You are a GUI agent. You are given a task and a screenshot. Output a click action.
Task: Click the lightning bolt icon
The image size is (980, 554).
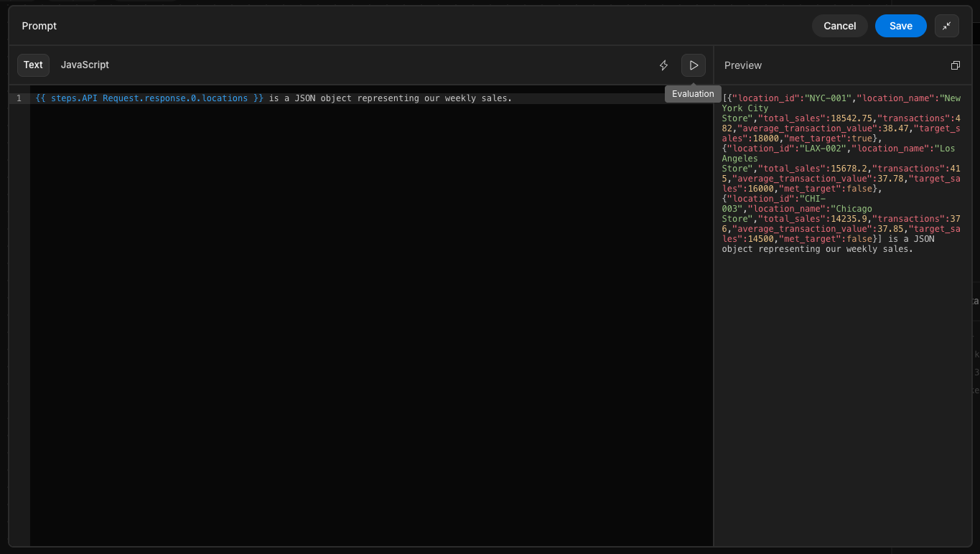[x=664, y=65]
